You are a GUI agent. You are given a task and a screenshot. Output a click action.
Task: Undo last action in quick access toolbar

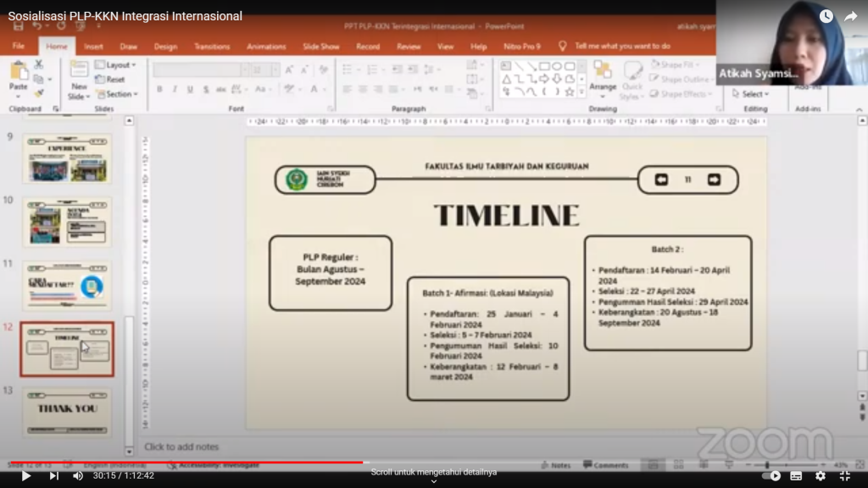pos(37,26)
